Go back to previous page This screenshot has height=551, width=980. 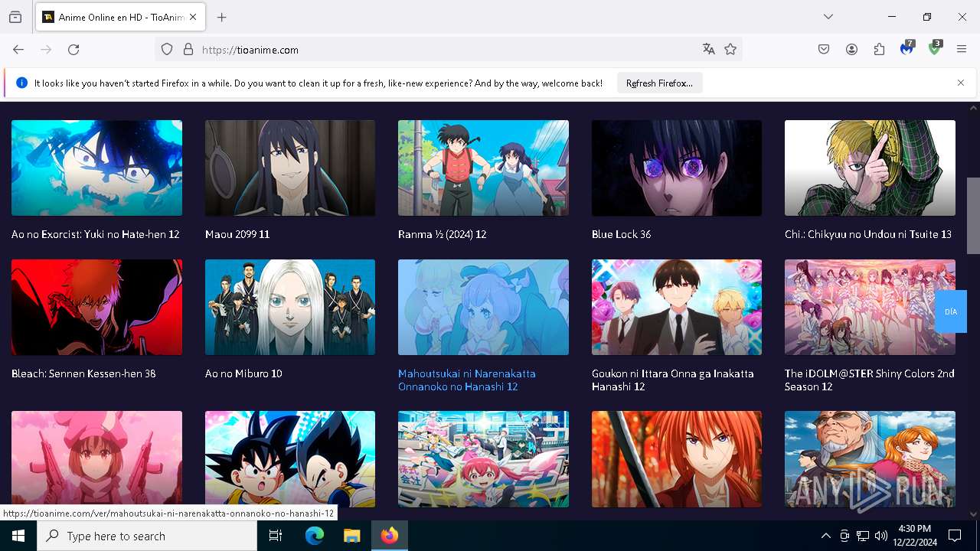tap(18, 50)
